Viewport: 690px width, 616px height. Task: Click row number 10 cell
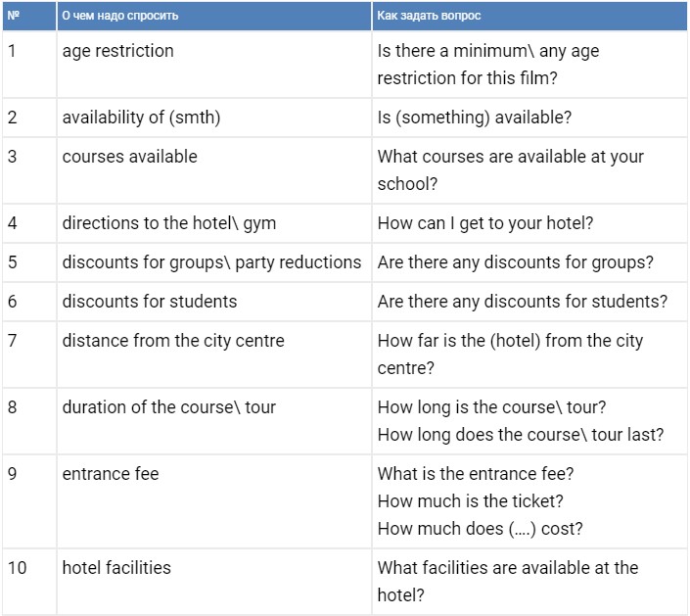(x=29, y=581)
